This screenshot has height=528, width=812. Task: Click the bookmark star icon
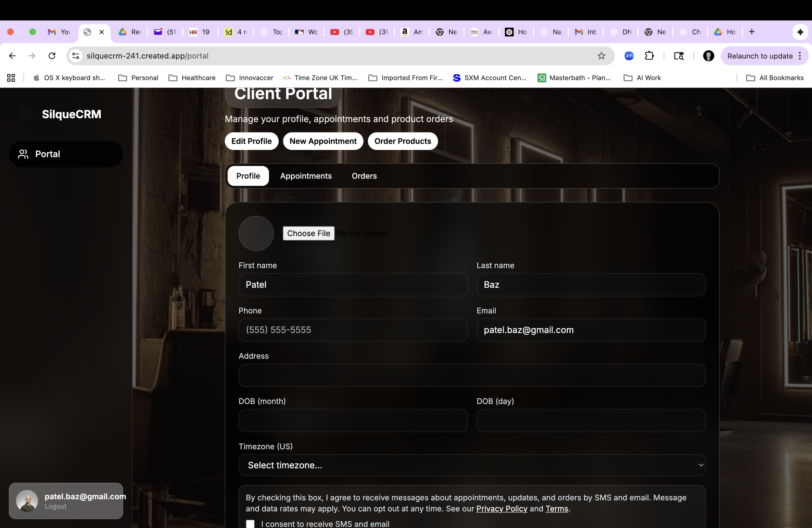[x=601, y=56]
